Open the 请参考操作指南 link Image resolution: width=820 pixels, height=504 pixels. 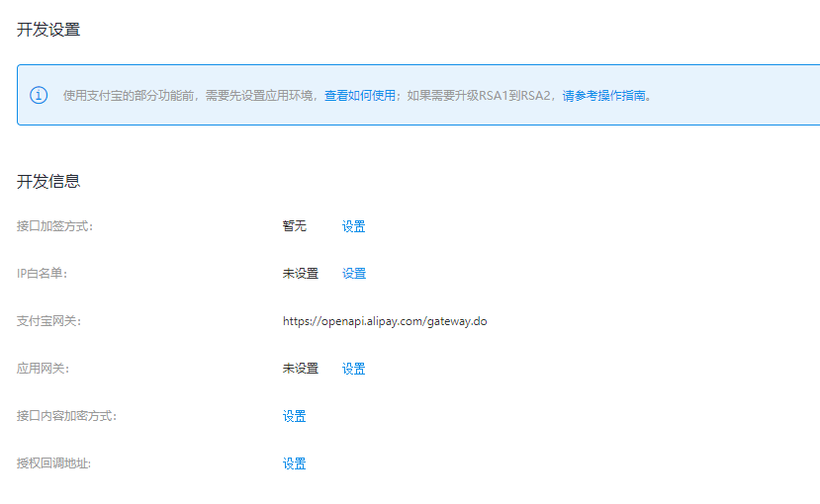point(603,96)
